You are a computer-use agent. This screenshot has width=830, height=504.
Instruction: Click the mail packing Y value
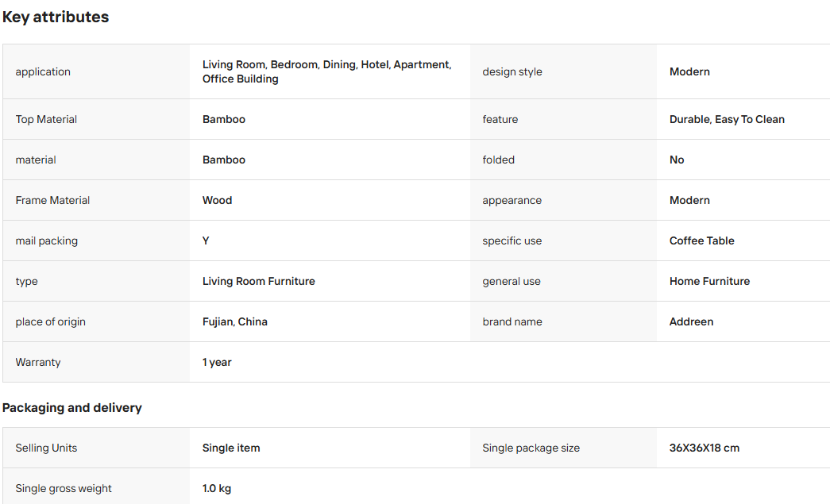pos(206,240)
